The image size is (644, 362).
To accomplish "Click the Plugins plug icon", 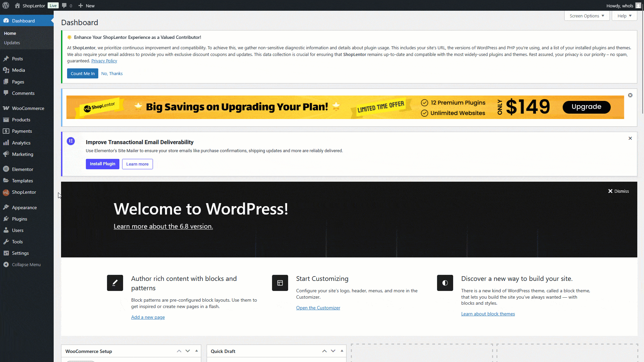I will click(6, 219).
